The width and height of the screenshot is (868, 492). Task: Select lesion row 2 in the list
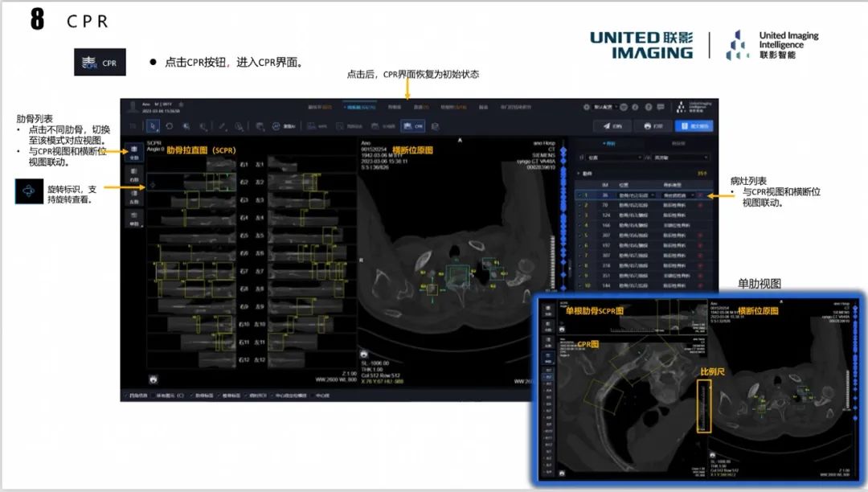(643, 205)
